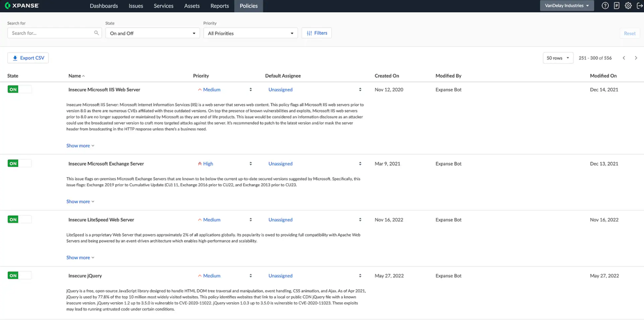The width and height of the screenshot is (644, 320).
Task: Open the All Priorities dropdown
Action: click(x=250, y=33)
